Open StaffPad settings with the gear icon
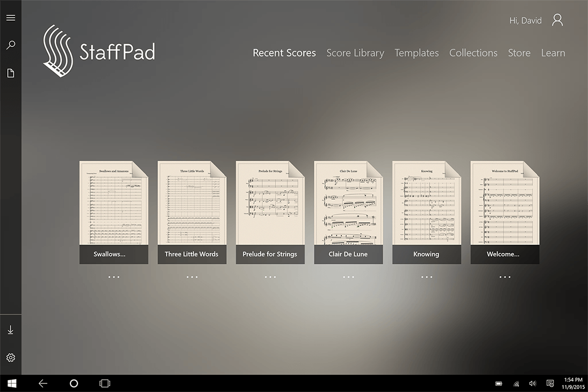The width and height of the screenshot is (588, 392). pyautogui.click(x=11, y=357)
